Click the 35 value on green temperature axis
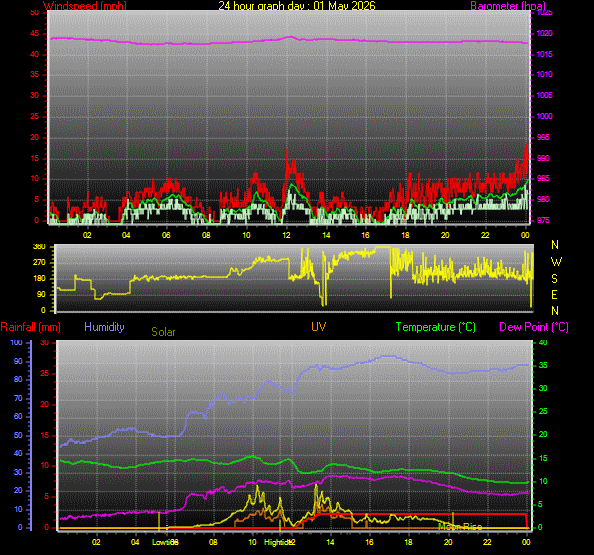 [543, 365]
